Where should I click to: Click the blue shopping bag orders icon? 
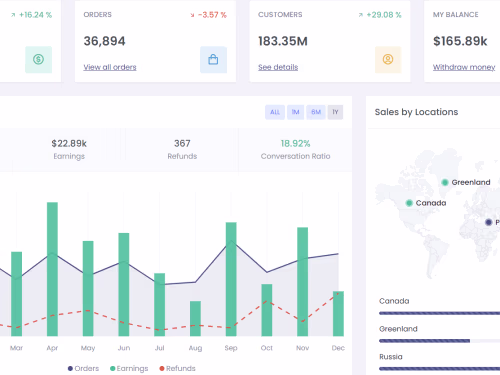pyautogui.click(x=213, y=59)
